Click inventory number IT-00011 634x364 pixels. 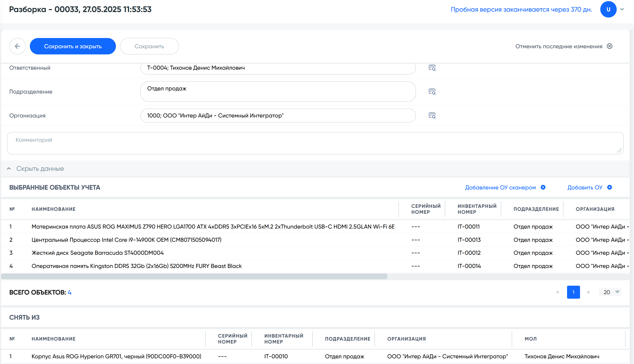point(468,227)
